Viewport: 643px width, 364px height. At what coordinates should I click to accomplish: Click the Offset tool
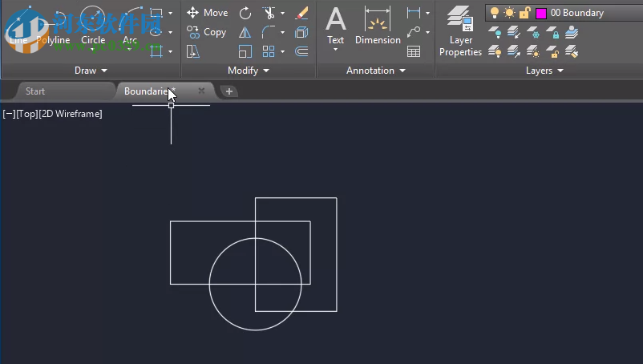301,51
